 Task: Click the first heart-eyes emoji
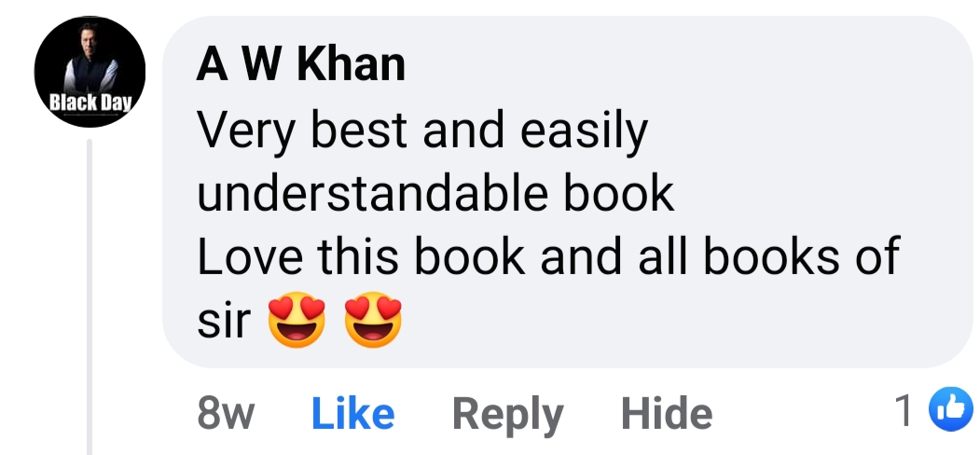coord(297,320)
